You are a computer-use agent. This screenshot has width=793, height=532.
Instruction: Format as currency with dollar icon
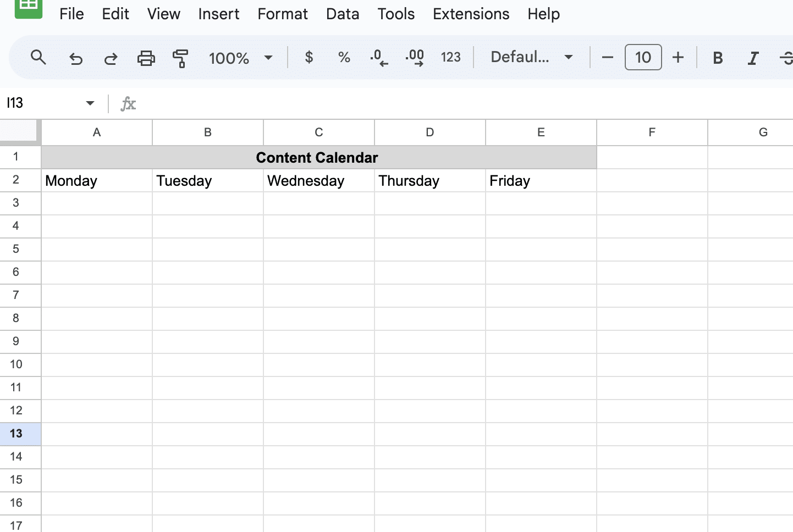click(309, 57)
